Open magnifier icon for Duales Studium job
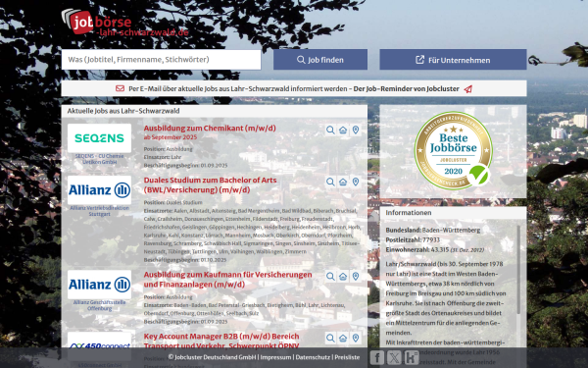Viewport: 588px width, 368px height. pyautogui.click(x=330, y=182)
